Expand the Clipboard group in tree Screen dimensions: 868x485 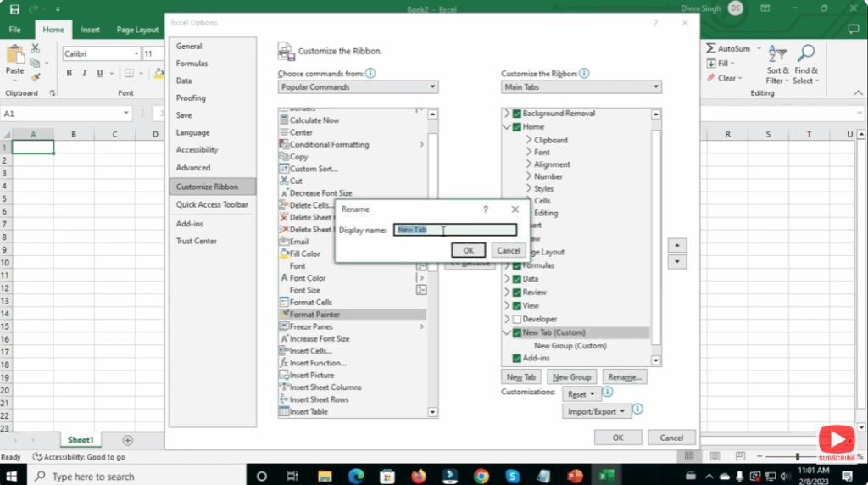point(529,140)
